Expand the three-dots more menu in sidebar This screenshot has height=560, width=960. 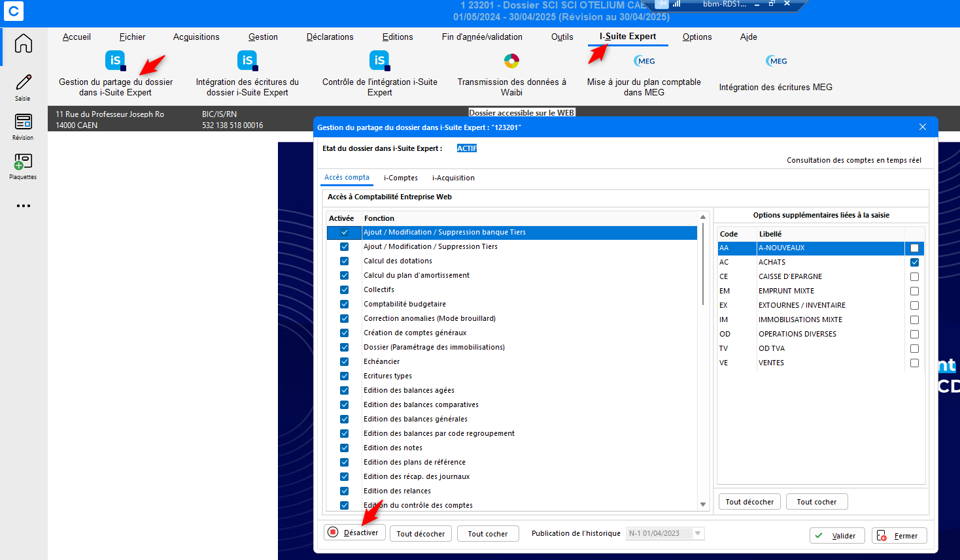click(x=24, y=206)
